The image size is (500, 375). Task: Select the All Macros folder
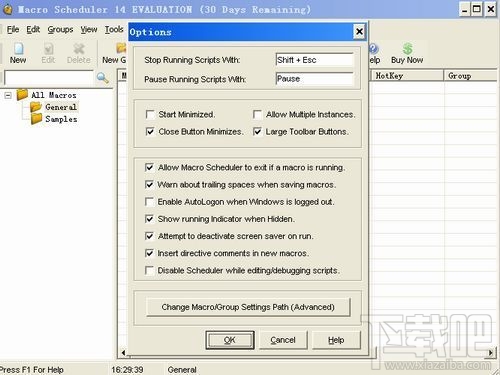(x=54, y=95)
